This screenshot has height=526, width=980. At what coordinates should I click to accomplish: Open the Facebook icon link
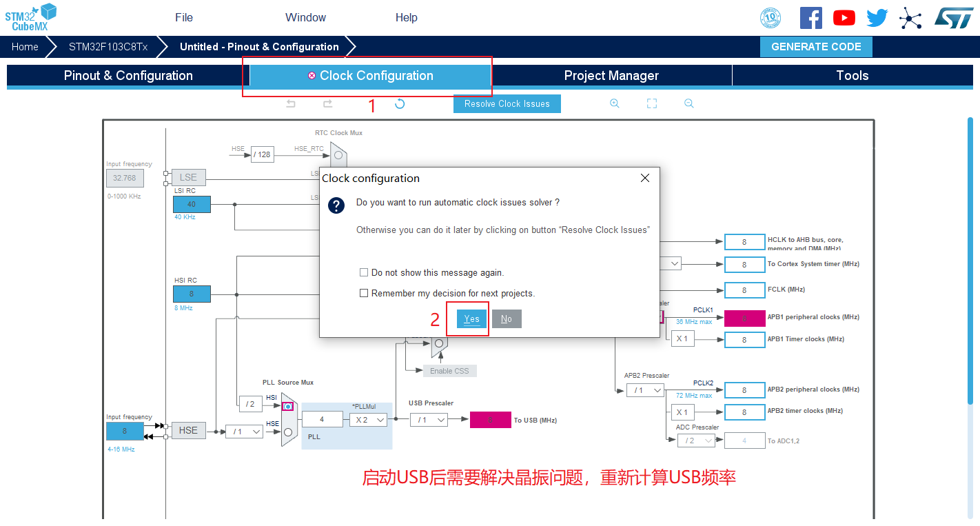coord(810,18)
